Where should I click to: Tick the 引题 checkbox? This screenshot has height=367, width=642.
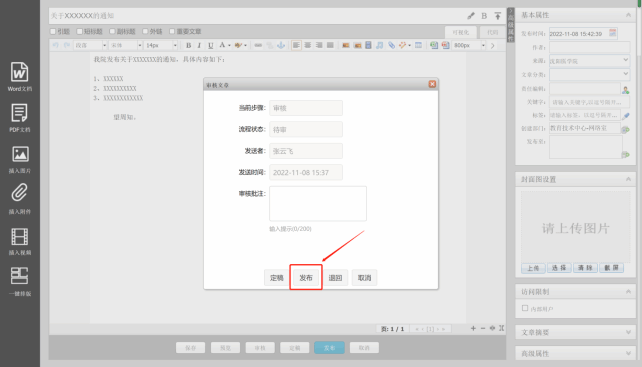click(x=53, y=31)
